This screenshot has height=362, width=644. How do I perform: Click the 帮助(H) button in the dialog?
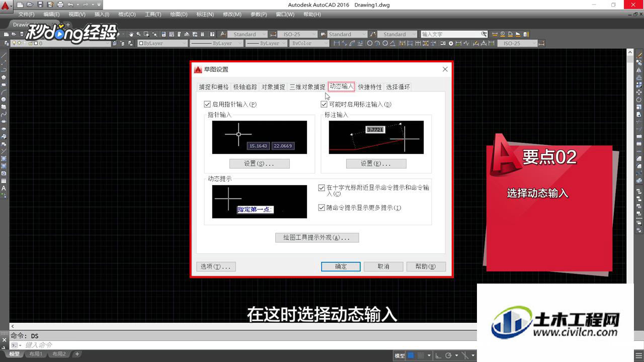click(426, 266)
